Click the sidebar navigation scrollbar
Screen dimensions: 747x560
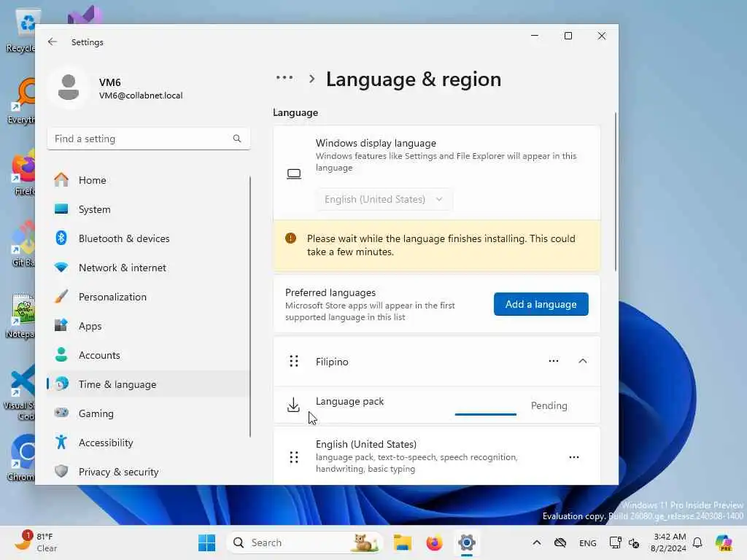pyautogui.click(x=250, y=306)
